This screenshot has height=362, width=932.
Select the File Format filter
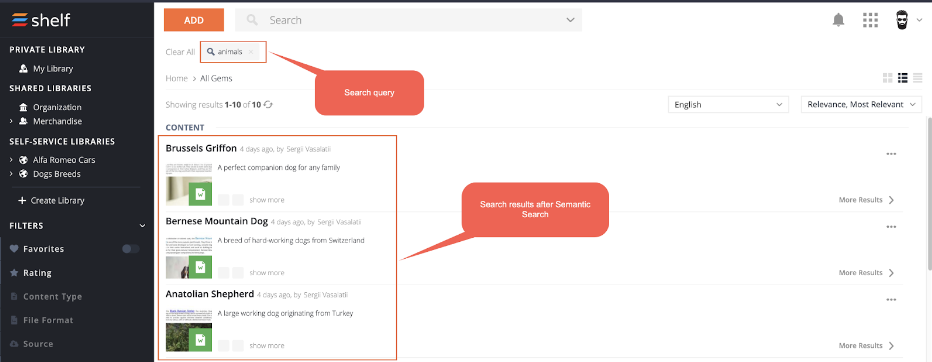[x=48, y=320]
